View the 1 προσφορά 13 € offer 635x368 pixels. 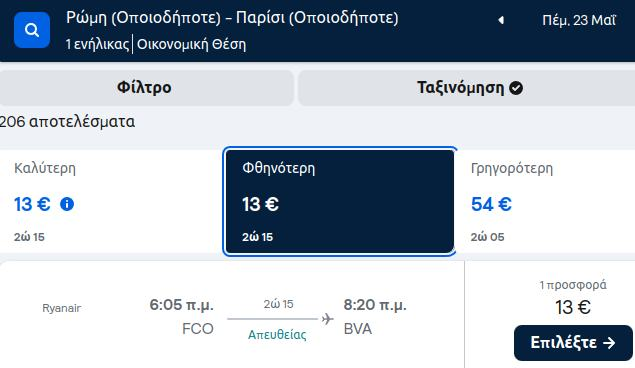(x=573, y=298)
